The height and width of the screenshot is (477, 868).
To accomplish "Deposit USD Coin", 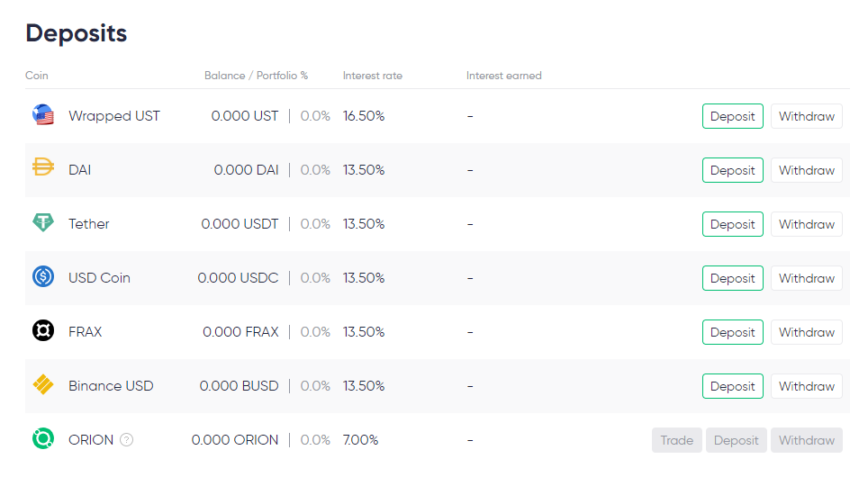I will tap(732, 278).
